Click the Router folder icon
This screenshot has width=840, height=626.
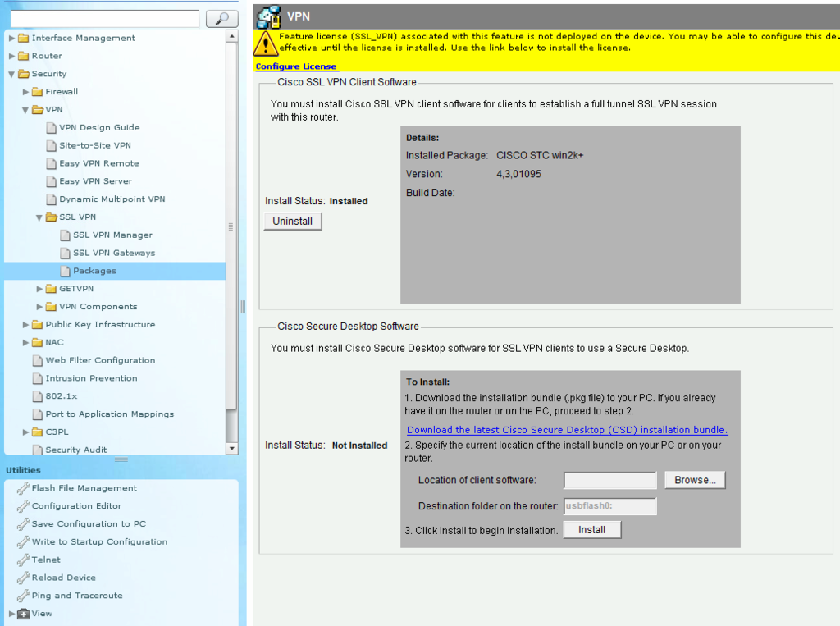coord(24,56)
